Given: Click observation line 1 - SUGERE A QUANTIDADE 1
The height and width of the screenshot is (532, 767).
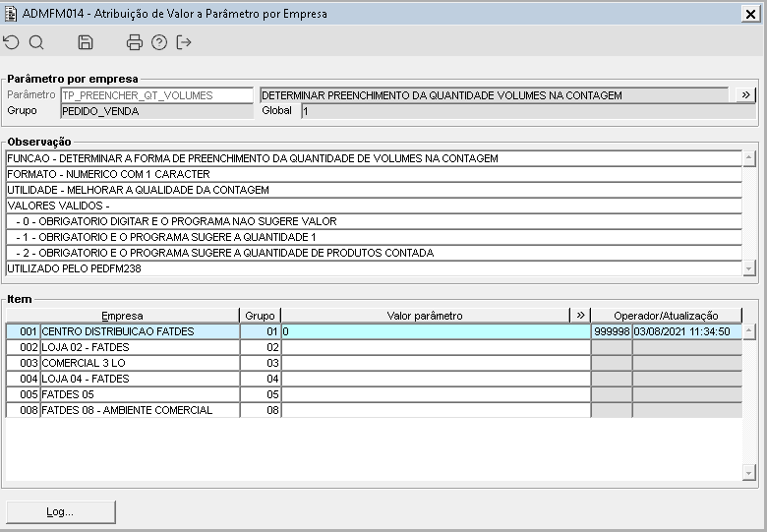Looking at the screenshot, I should (375, 237).
